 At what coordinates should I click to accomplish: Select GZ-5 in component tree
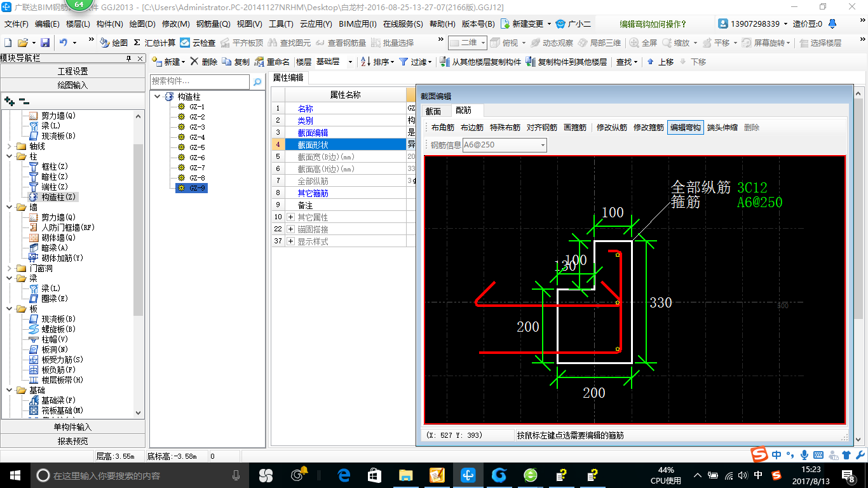[x=197, y=147]
